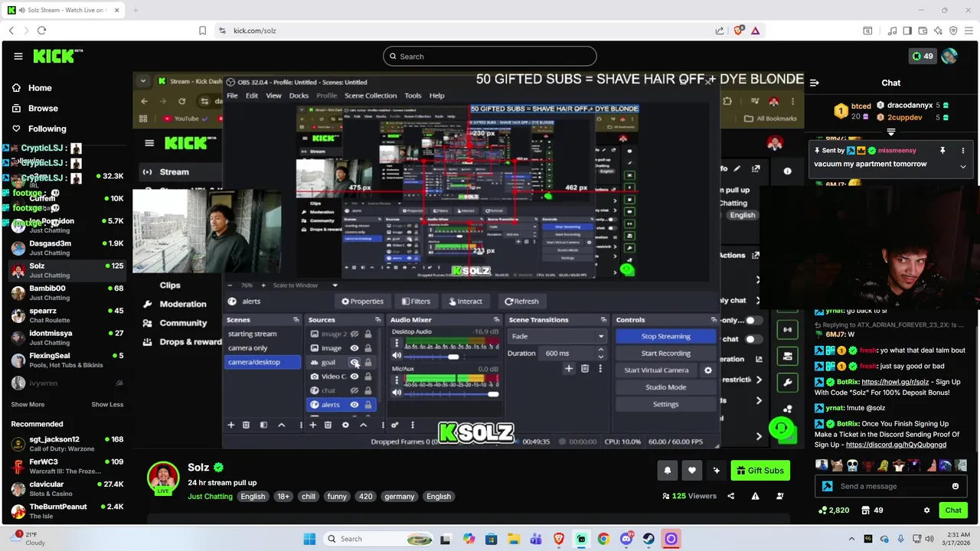Viewport: 980px width, 551px height.
Task: Expand the gift leaderboard arrow below btced
Action: coord(890,132)
